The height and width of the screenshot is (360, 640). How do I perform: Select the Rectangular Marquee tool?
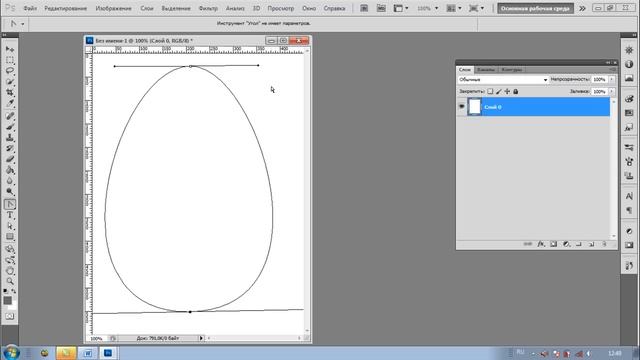coord(10,60)
